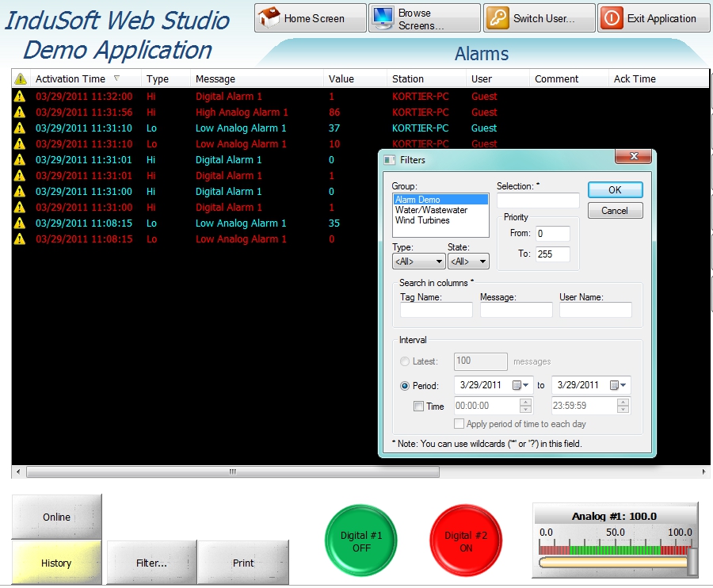
Task: Enable the Time checkbox
Action: [x=418, y=406]
